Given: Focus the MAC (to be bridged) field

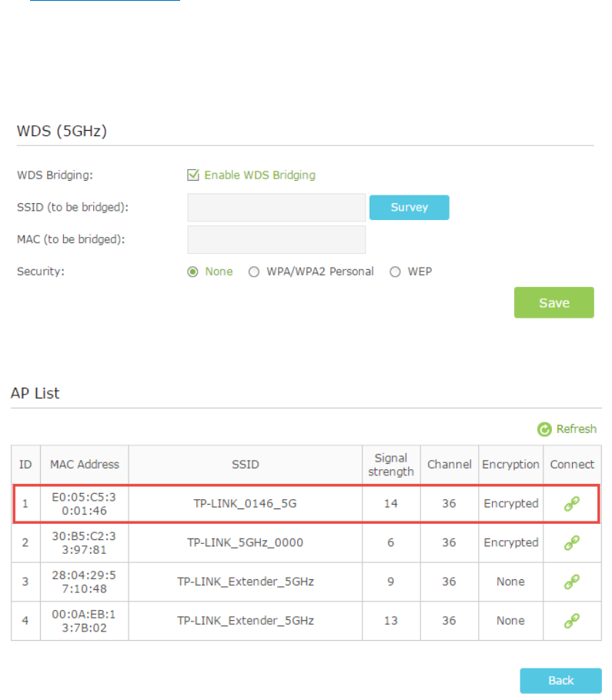Looking at the screenshot, I should coord(276,239).
